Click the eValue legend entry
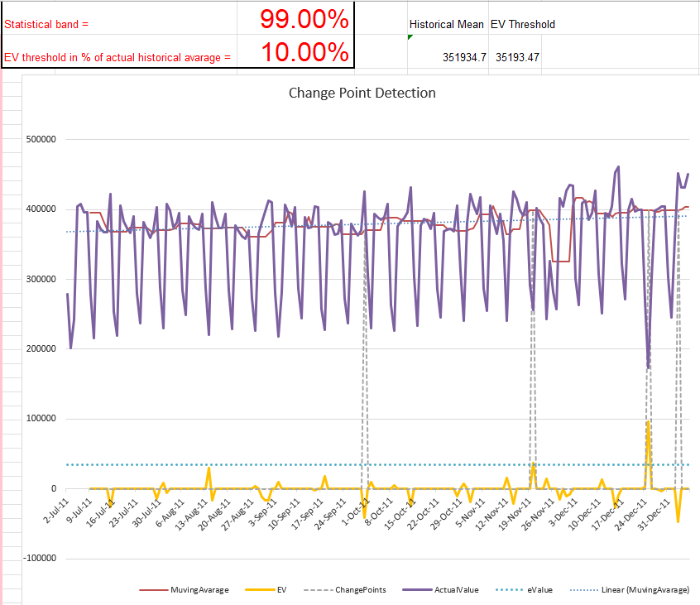The width and height of the screenshot is (700, 605). [524, 590]
